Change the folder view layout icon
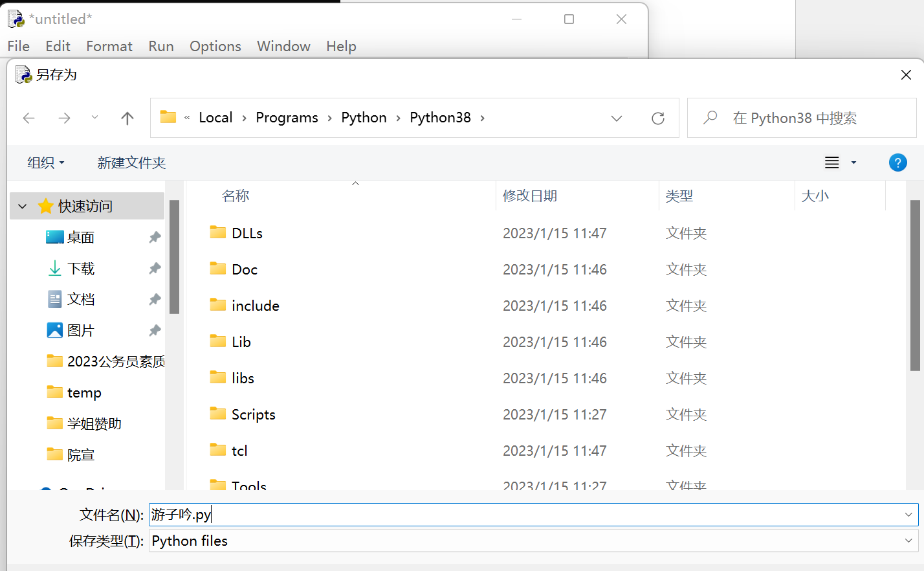Image resolution: width=924 pixels, height=571 pixels. coord(831,162)
